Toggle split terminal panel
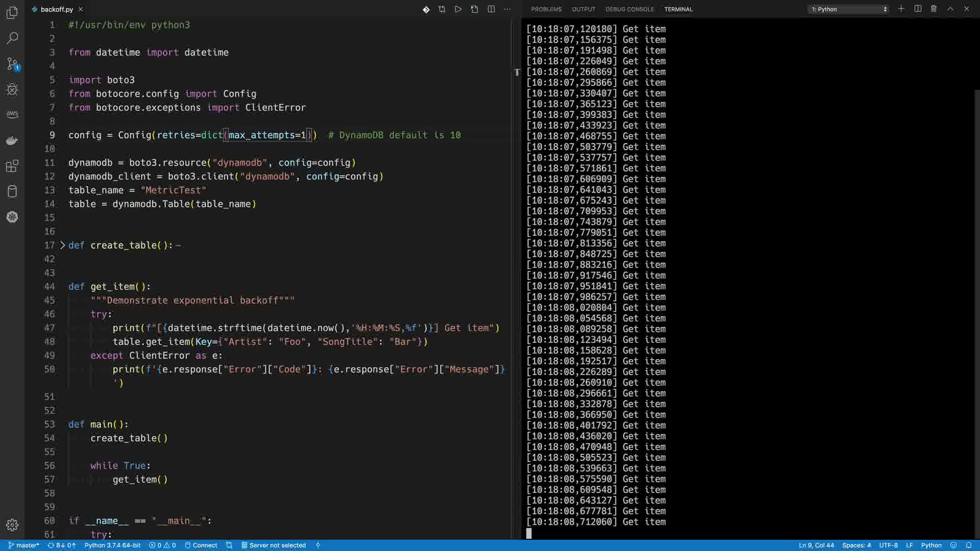This screenshot has width=980, height=551. (918, 9)
